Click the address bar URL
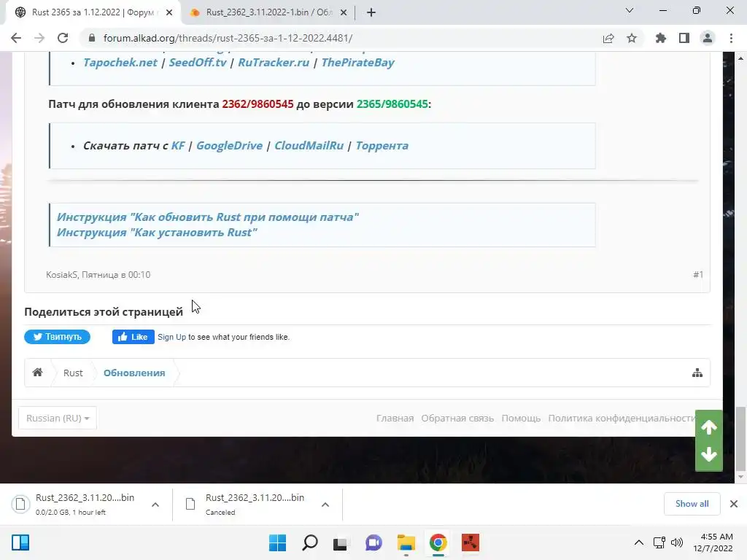This screenshot has height=560, width=747. pyautogui.click(x=228, y=38)
